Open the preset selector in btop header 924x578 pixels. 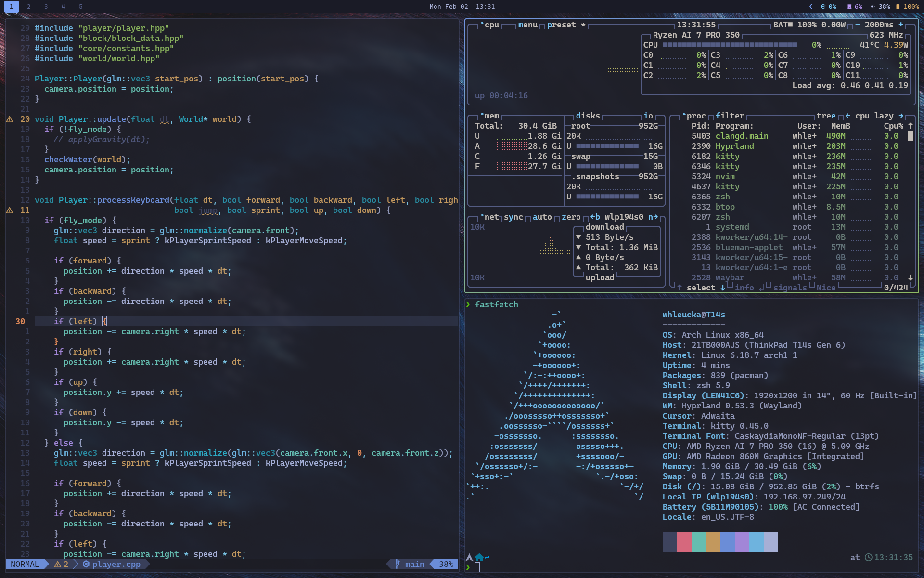point(562,25)
